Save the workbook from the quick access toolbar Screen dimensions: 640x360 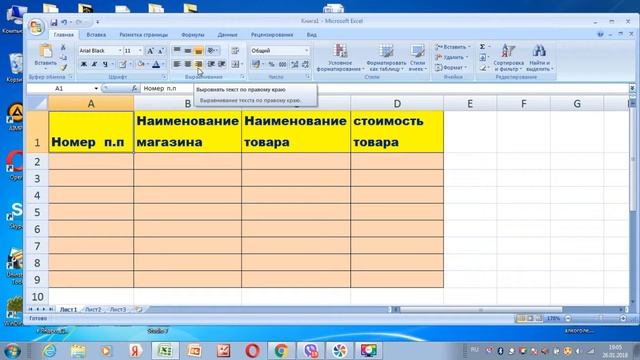[x=54, y=22]
